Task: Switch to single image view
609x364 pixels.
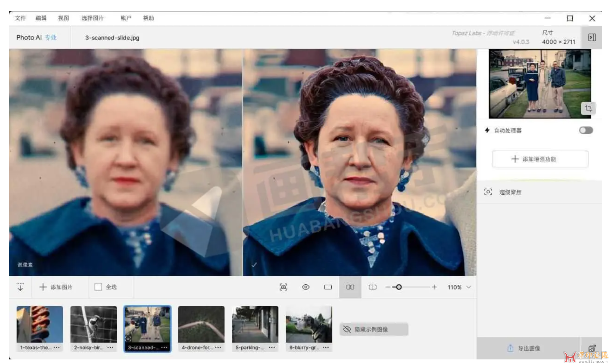Action: tap(328, 287)
